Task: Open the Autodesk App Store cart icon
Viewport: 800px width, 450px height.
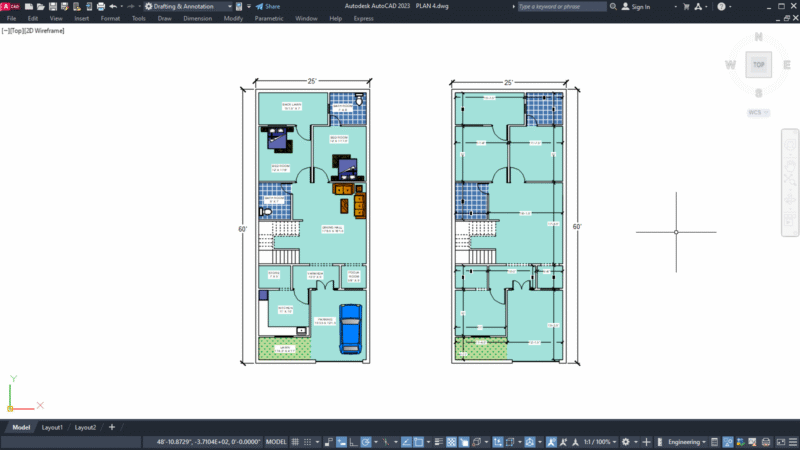Action: pos(686,7)
